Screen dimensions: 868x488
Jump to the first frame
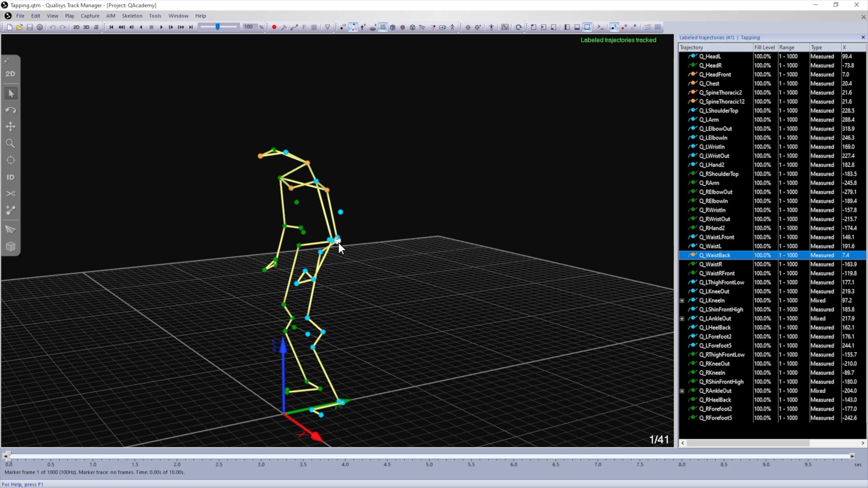pyautogui.click(x=111, y=27)
